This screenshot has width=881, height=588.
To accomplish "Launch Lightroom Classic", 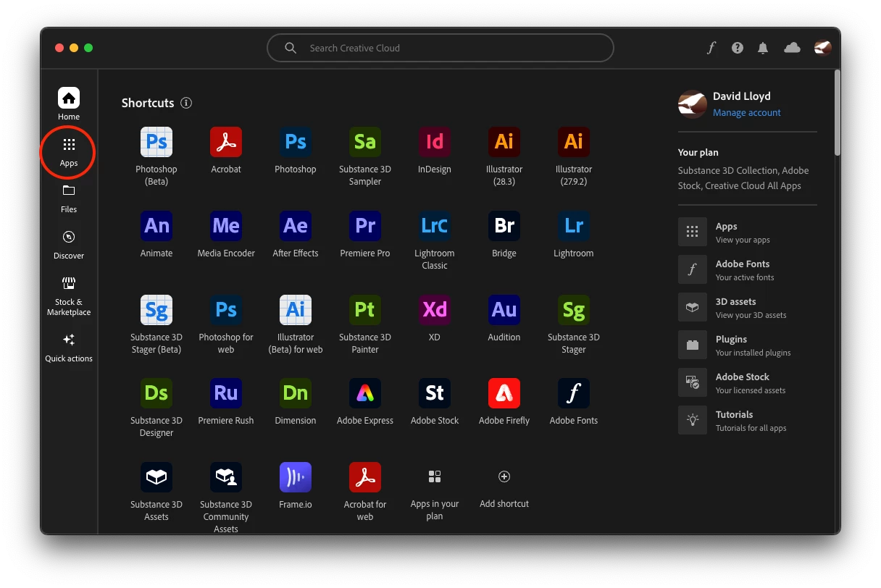I will 435,226.
